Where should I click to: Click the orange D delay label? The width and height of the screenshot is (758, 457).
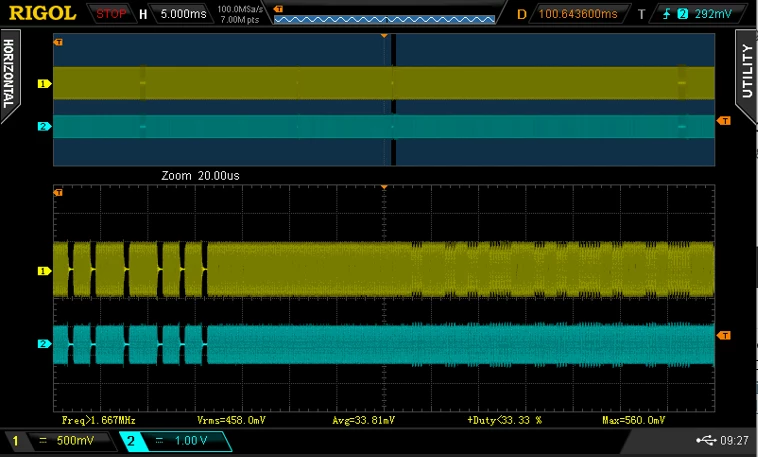point(522,15)
